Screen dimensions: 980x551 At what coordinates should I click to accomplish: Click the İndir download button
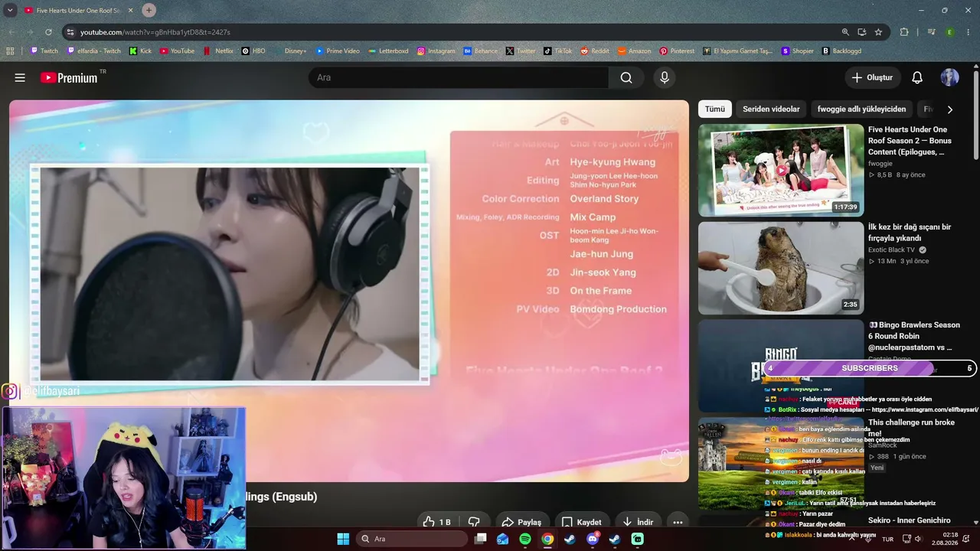[639, 522]
